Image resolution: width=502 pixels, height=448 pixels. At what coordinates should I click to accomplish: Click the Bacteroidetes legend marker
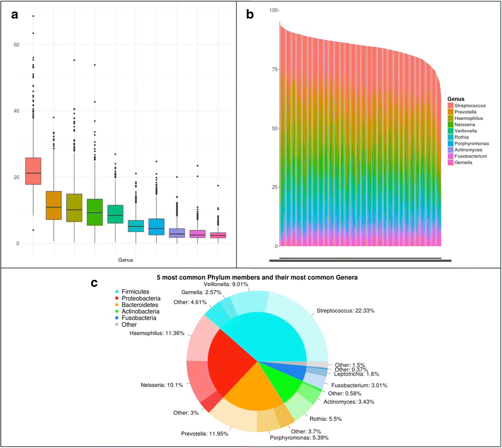[x=117, y=305]
